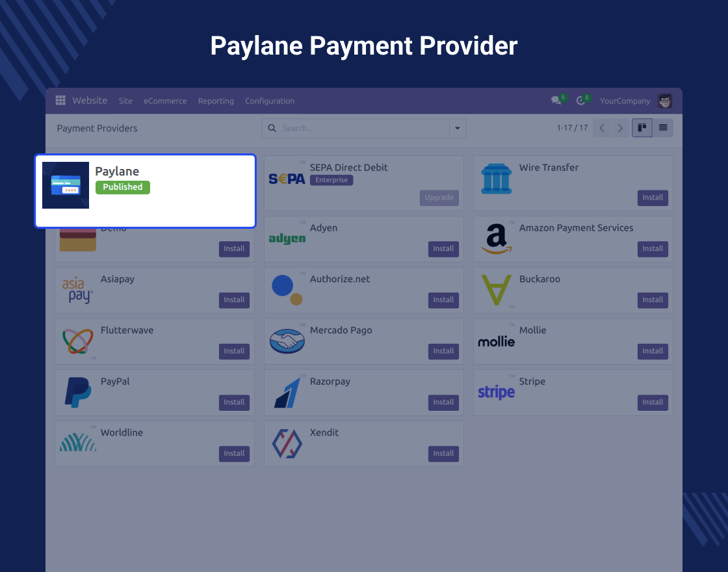Viewport: 728px width, 572px height.
Task: Click the Amazon logo
Action: click(x=497, y=239)
